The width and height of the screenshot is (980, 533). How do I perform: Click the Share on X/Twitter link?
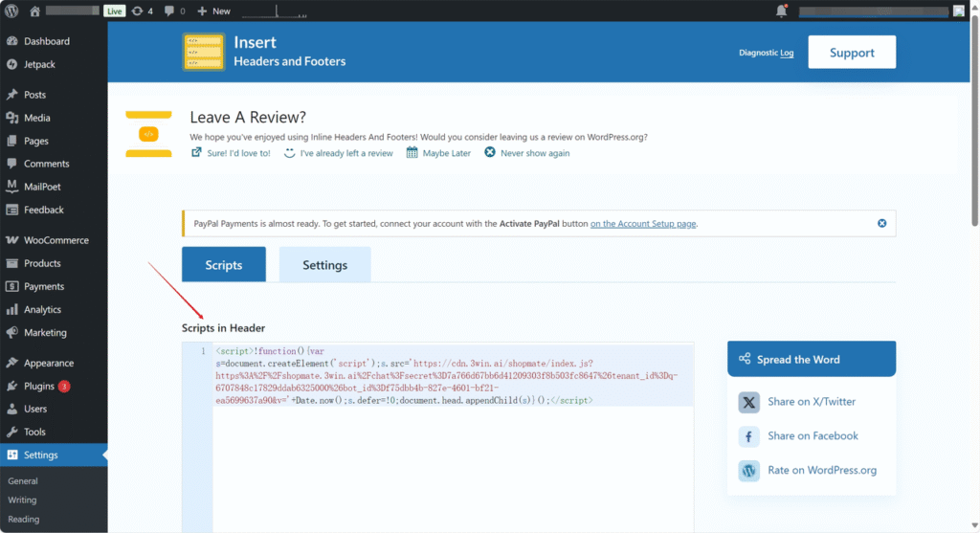(x=812, y=402)
